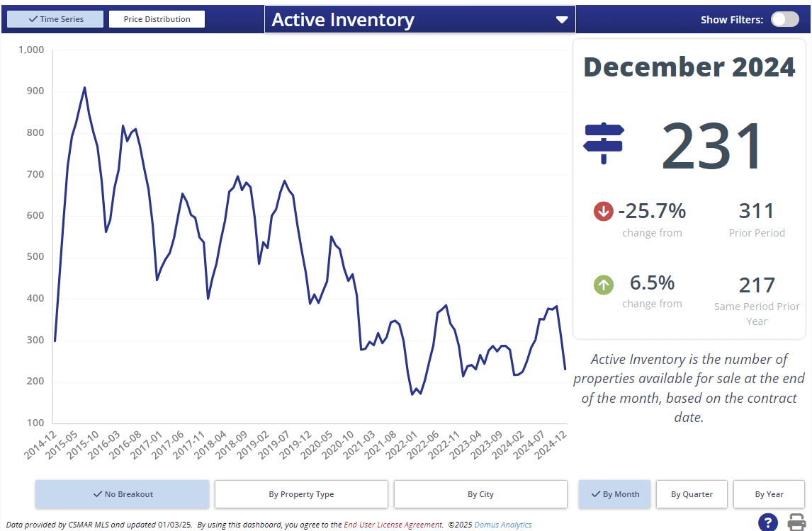Click the green up arrow indicator

(603, 285)
